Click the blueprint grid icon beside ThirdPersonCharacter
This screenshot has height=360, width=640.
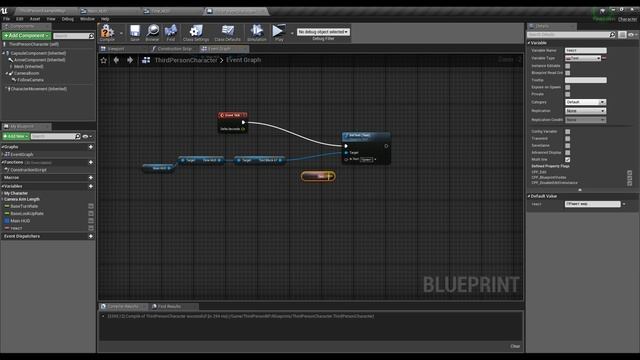[146, 60]
